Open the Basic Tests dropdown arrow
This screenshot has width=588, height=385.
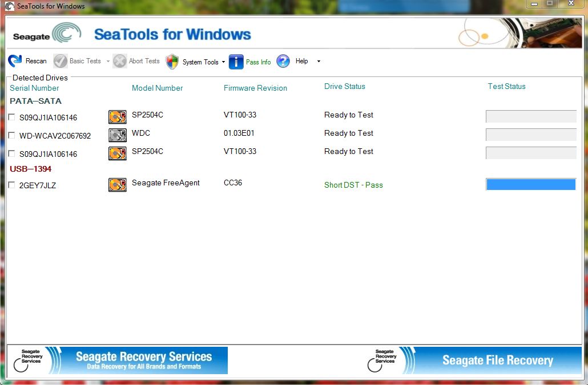point(108,62)
